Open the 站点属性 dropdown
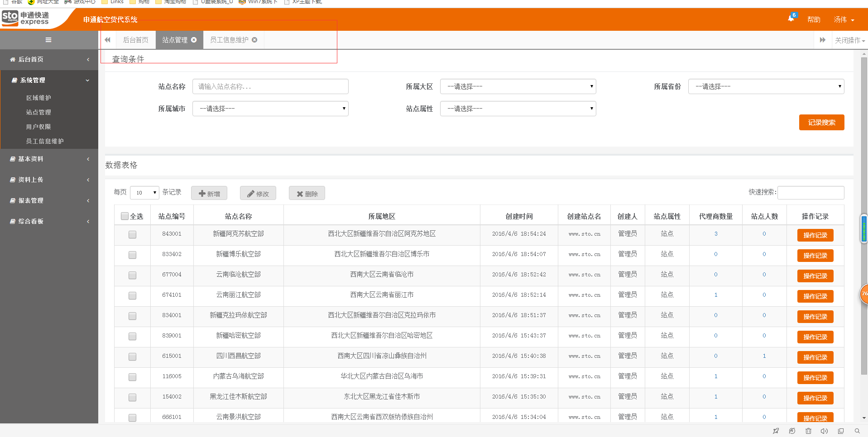The height and width of the screenshot is (437, 868). click(x=518, y=109)
